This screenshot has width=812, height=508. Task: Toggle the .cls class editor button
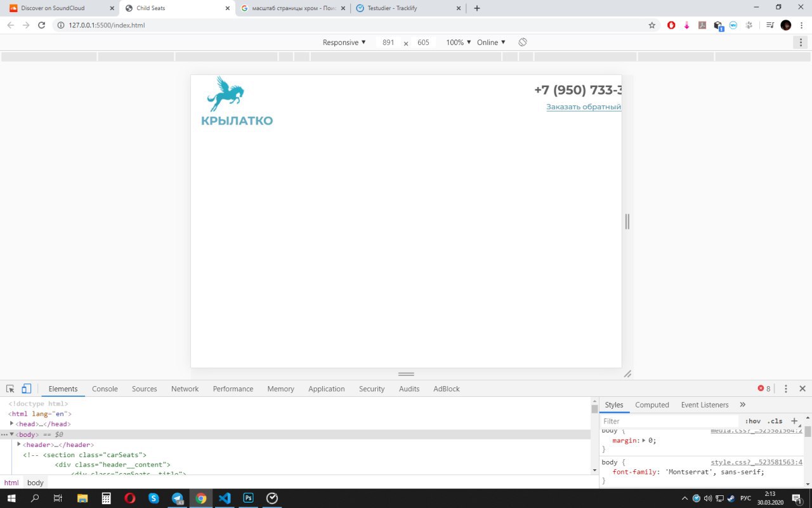(x=775, y=421)
